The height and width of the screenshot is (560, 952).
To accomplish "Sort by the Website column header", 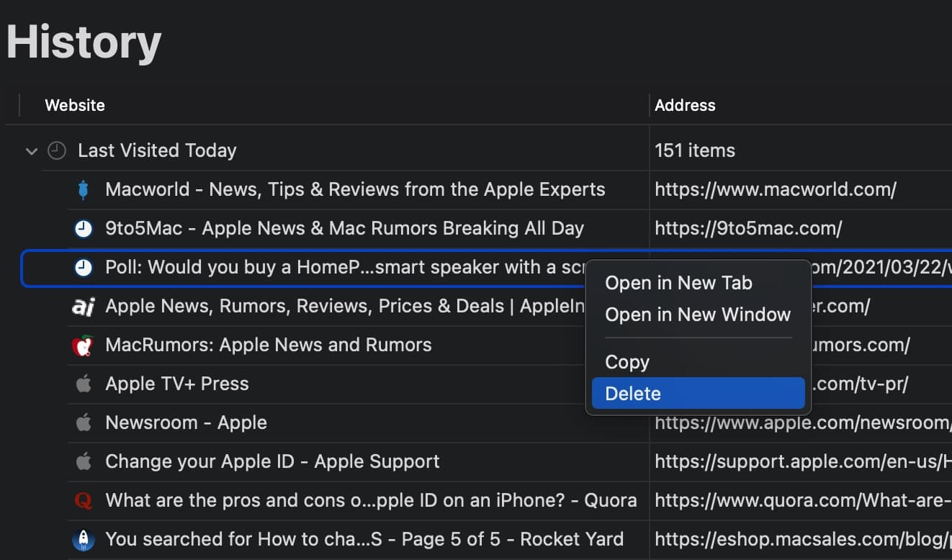I will (x=75, y=105).
